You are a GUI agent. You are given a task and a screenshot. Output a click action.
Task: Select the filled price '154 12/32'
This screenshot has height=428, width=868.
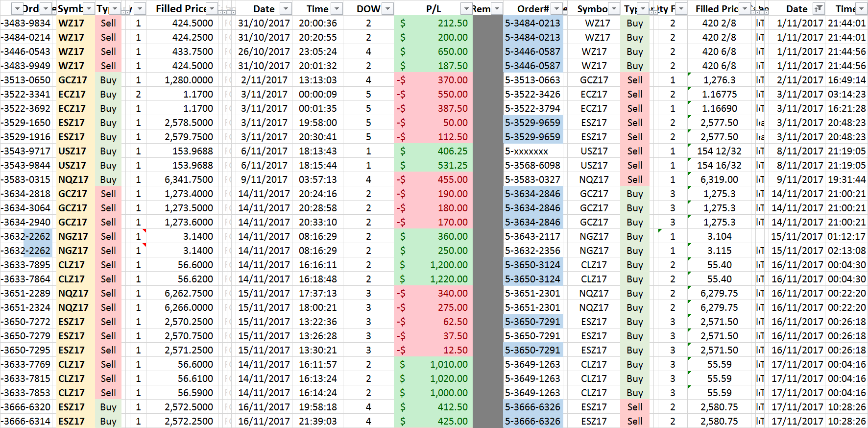719,151
